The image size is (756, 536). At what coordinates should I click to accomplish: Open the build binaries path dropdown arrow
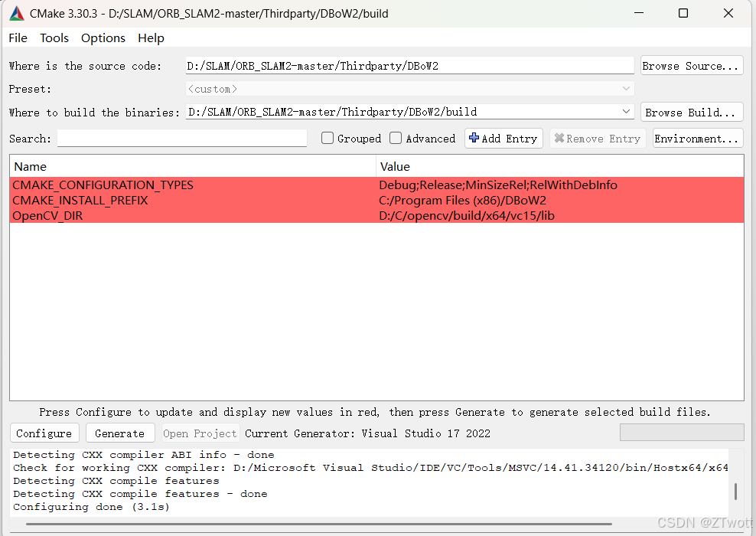[626, 111]
